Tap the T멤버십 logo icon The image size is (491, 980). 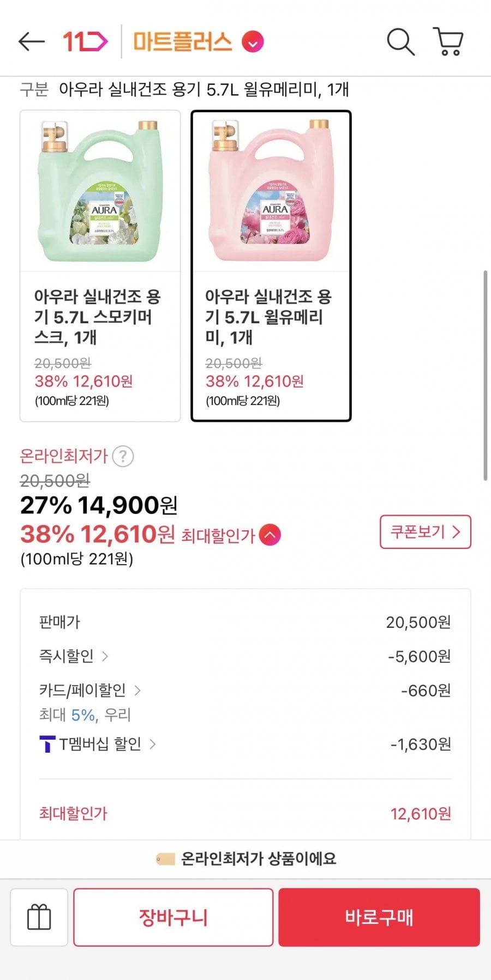[x=47, y=744]
